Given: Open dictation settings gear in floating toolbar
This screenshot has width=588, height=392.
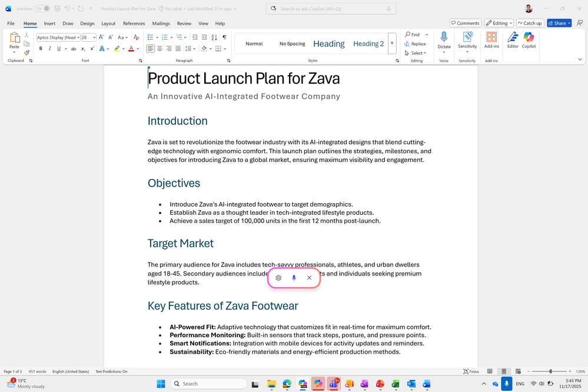Looking at the screenshot, I should point(278,278).
